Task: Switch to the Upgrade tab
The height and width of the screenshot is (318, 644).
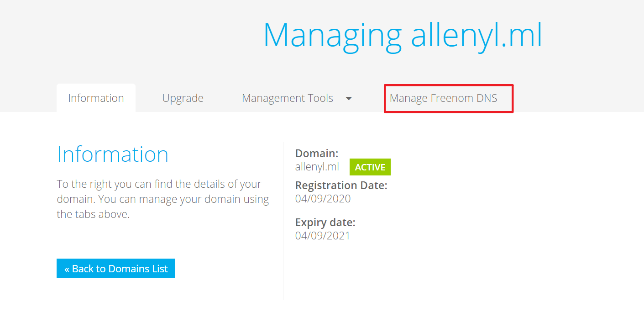Action: (183, 98)
